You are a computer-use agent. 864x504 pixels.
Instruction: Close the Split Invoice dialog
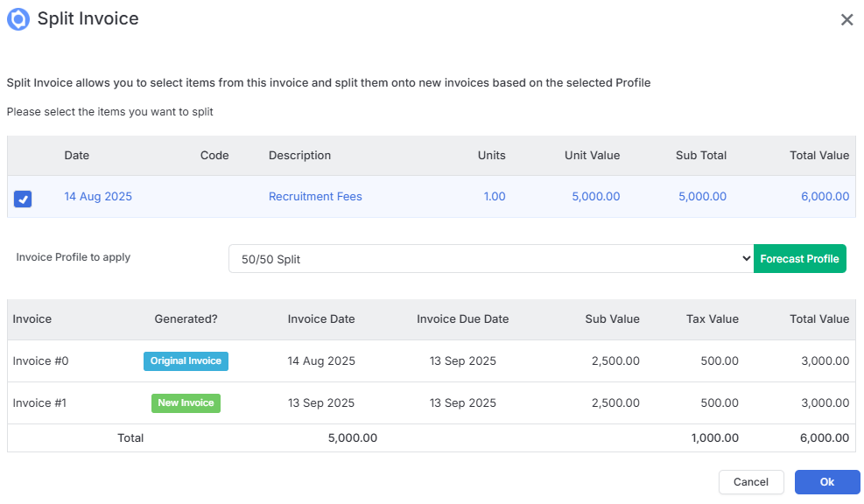click(x=846, y=20)
